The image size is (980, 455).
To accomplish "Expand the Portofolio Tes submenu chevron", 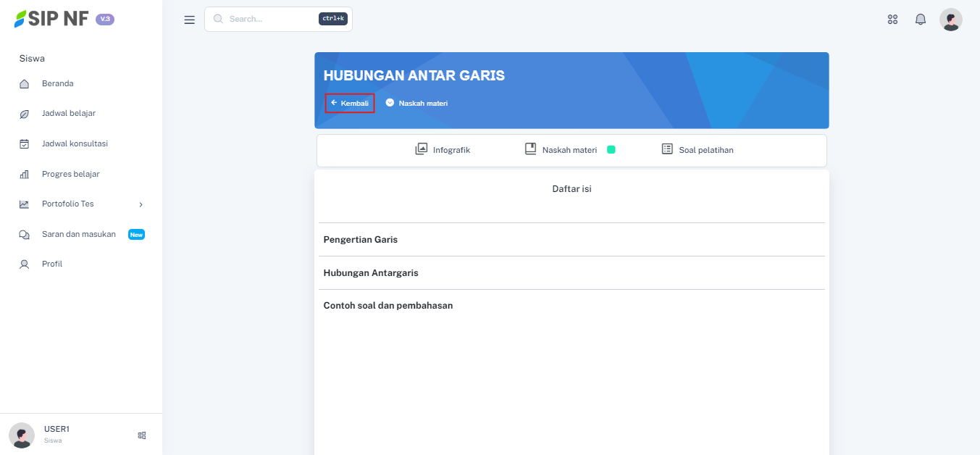I will (x=141, y=204).
